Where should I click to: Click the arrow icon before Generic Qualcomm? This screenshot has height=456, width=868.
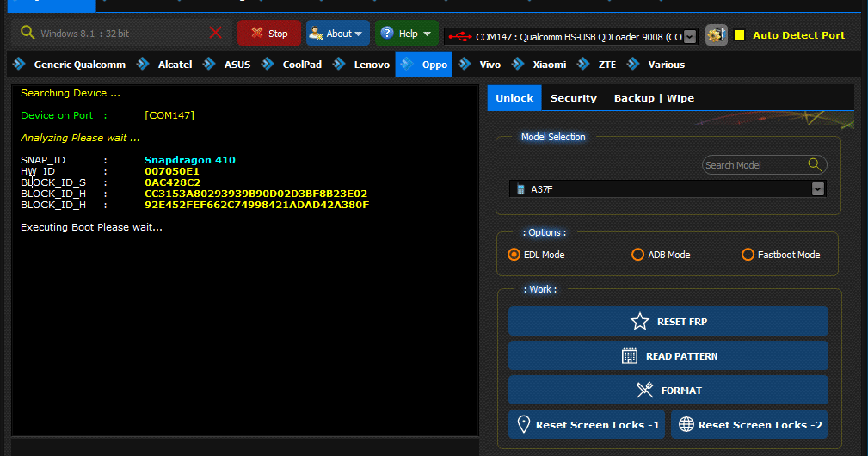19,64
